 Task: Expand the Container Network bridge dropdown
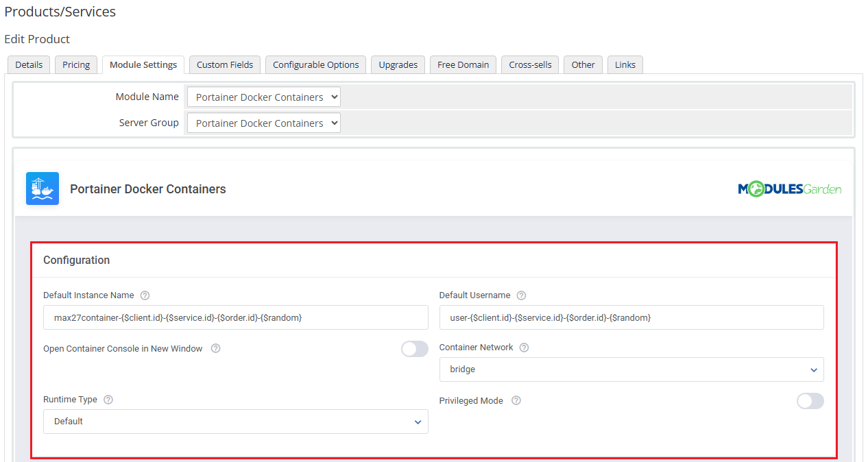pyautogui.click(x=631, y=369)
